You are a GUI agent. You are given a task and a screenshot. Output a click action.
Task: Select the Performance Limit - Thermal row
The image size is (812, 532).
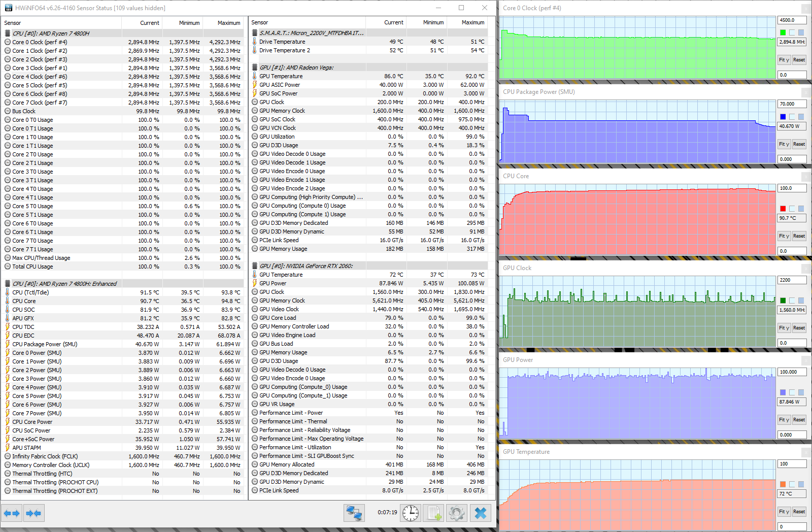369,421
